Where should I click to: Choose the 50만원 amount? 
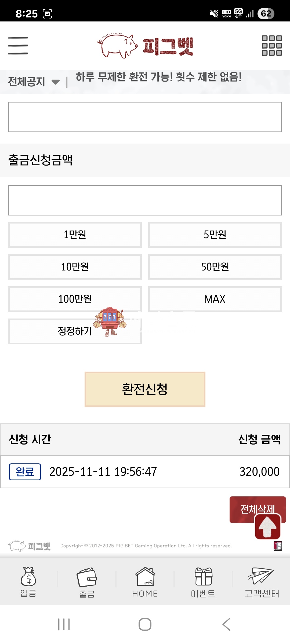click(215, 267)
